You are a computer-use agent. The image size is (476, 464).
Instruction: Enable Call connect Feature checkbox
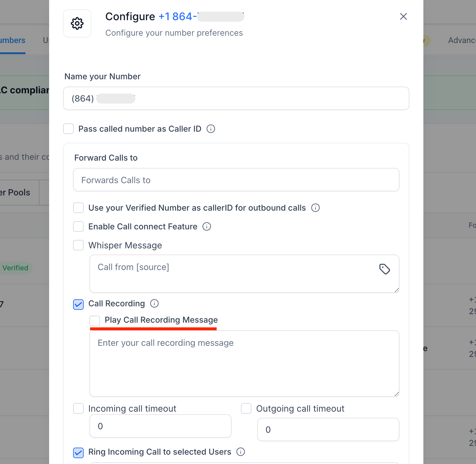78,226
